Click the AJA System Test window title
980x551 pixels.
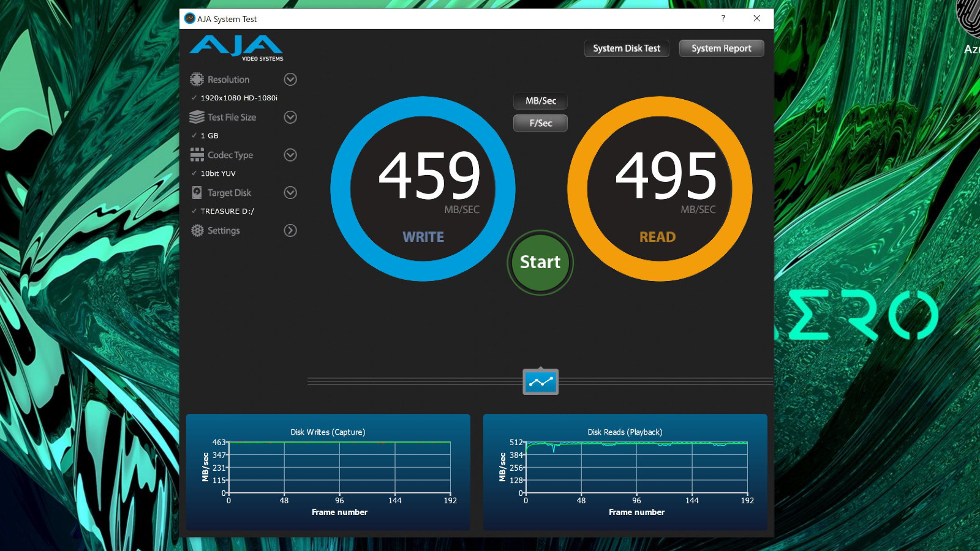pyautogui.click(x=227, y=19)
